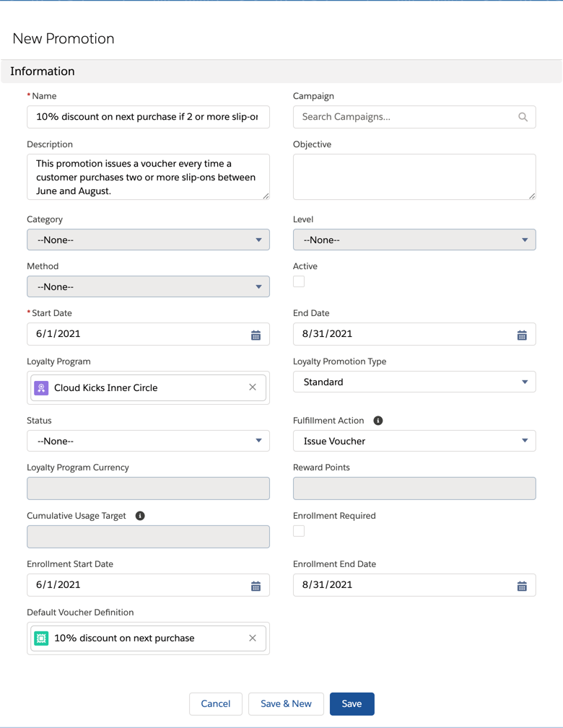This screenshot has height=728, width=563.
Task: Clear the Default Voucher Definition selection
Action: pos(253,638)
